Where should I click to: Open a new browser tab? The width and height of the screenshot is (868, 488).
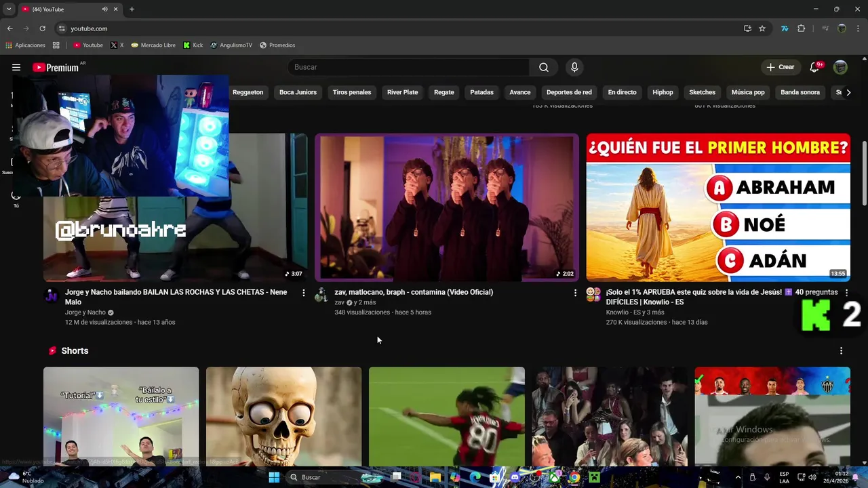click(x=132, y=9)
